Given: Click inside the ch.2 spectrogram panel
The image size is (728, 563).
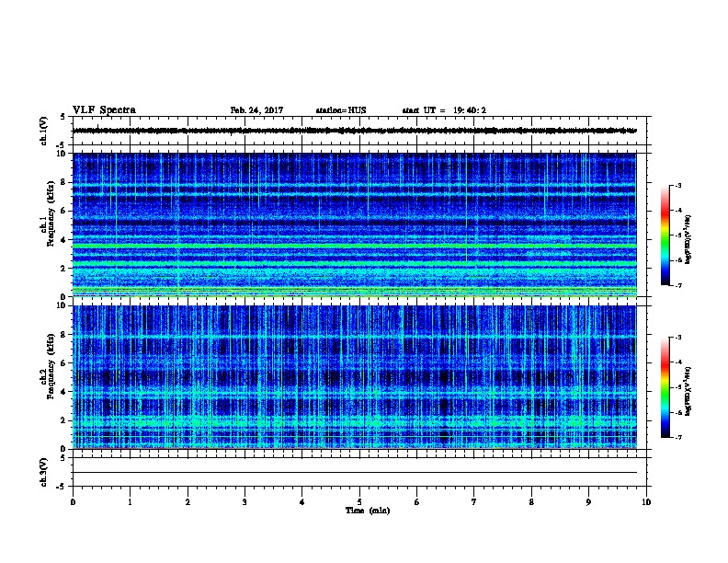Looking at the screenshot, I should coord(355,377).
